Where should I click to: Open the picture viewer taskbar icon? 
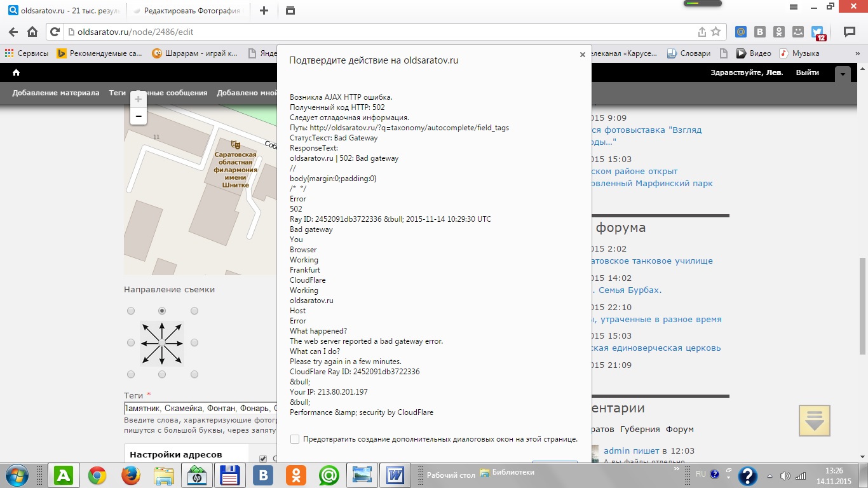point(362,475)
